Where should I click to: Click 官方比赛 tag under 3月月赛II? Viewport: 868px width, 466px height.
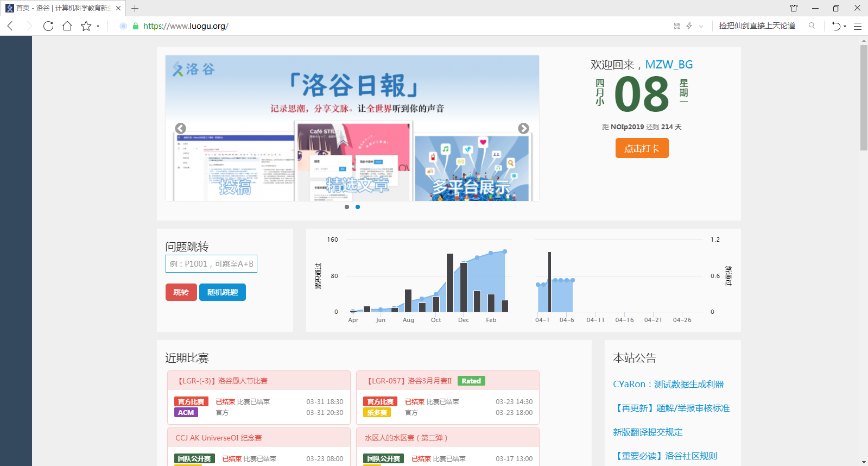coord(381,401)
